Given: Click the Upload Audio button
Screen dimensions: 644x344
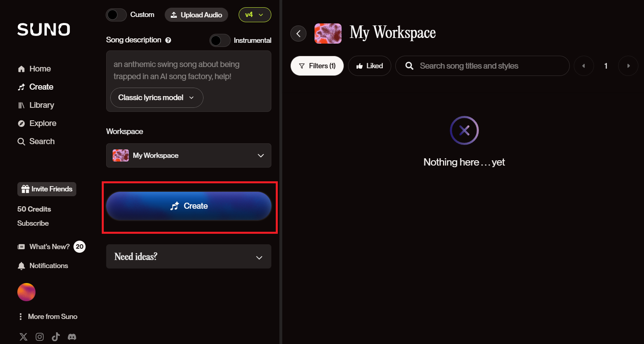Looking at the screenshot, I should click(196, 15).
